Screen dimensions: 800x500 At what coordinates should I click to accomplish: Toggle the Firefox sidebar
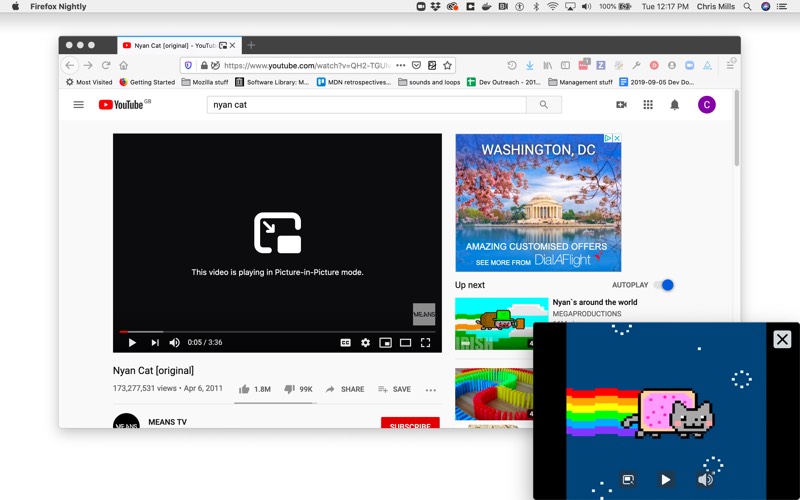pyautogui.click(x=565, y=65)
